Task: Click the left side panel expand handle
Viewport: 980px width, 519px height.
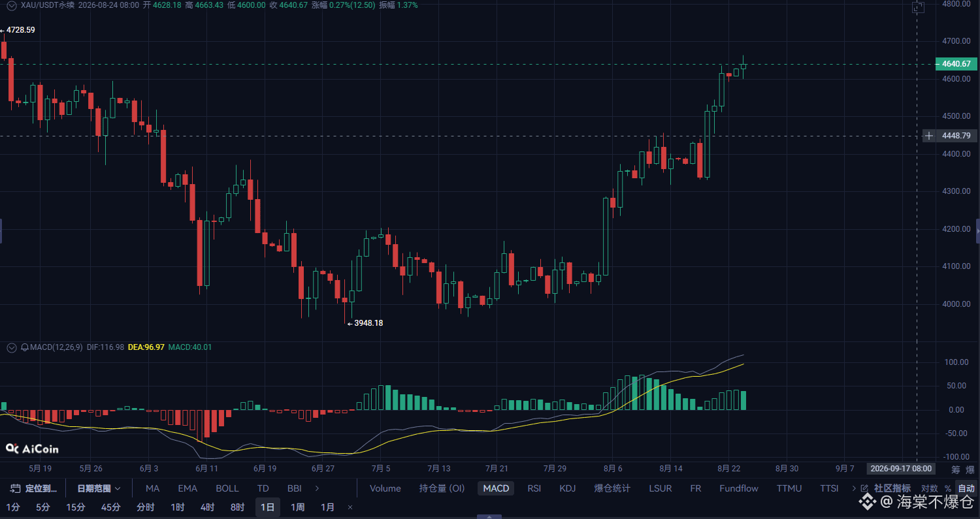Action: (x=1, y=230)
